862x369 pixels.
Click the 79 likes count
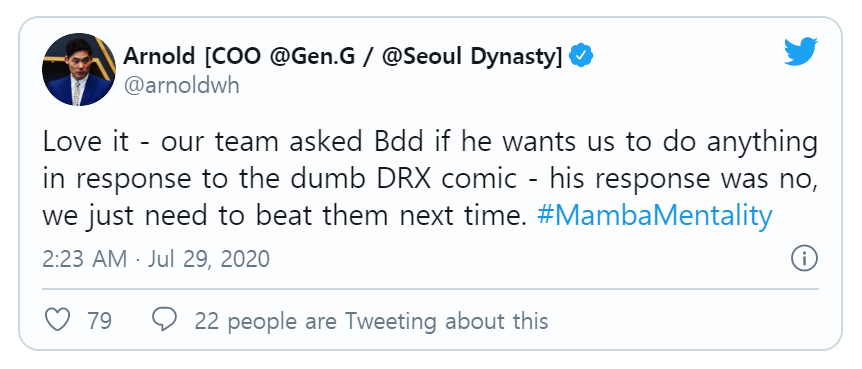(x=100, y=320)
